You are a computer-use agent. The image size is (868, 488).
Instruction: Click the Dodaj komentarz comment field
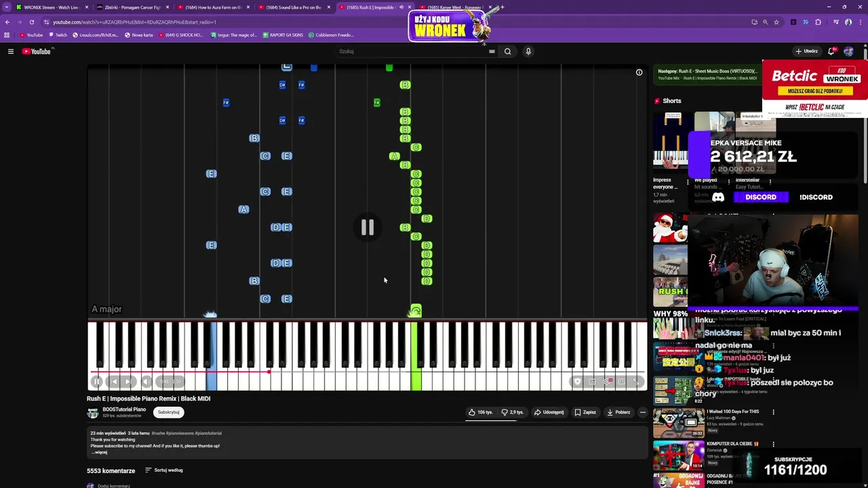click(113, 485)
